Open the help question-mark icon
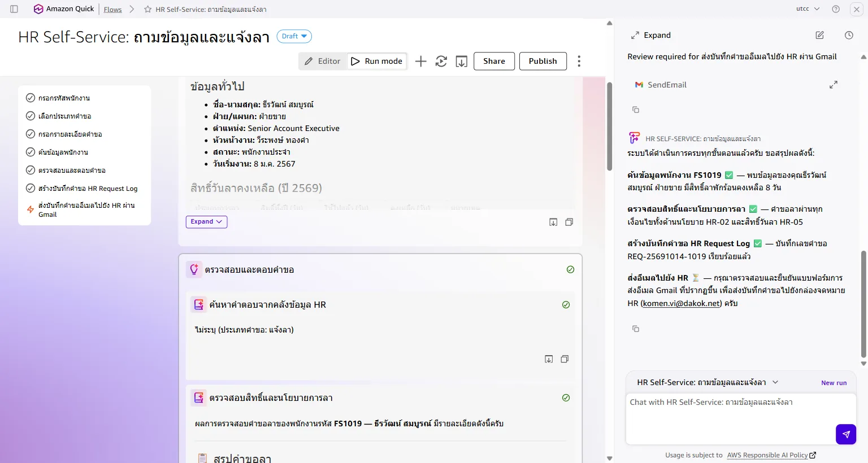 836,9
